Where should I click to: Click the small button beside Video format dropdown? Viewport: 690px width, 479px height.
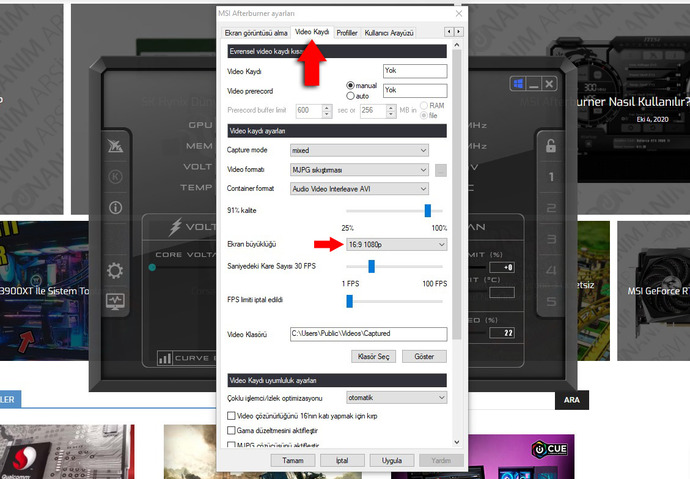pyautogui.click(x=440, y=170)
